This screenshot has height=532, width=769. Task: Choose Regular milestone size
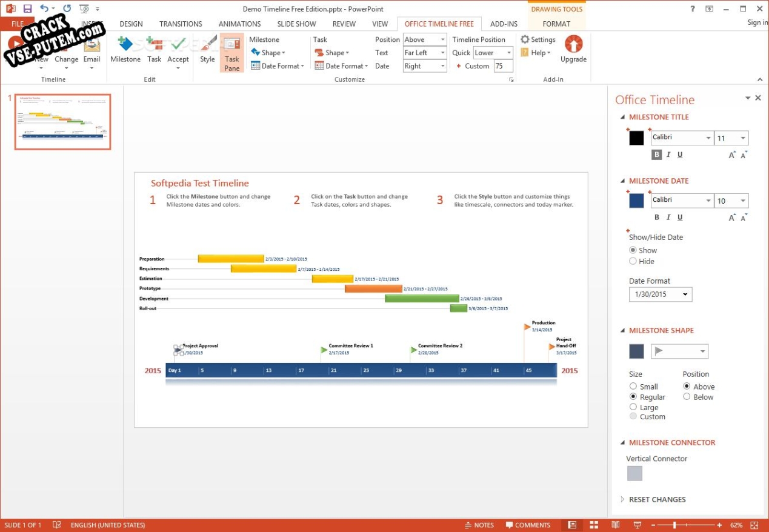633,396
